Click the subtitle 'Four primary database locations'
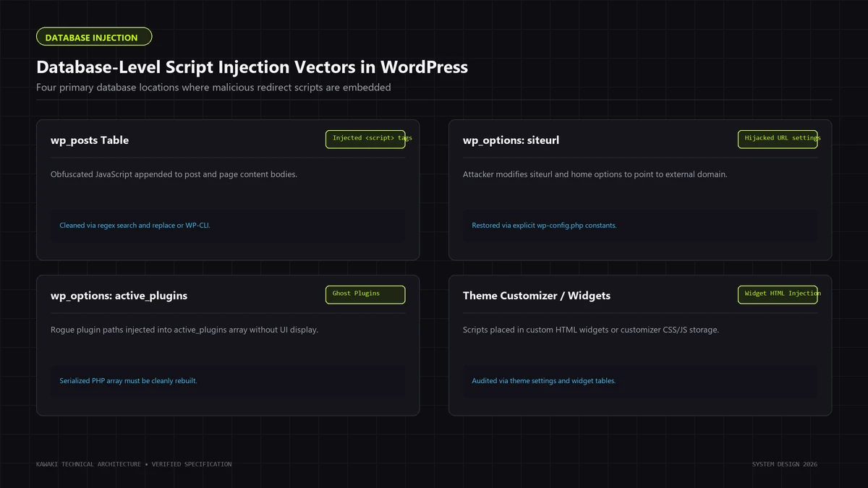The height and width of the screenshot is (488, 868). [x=213, y=87]
